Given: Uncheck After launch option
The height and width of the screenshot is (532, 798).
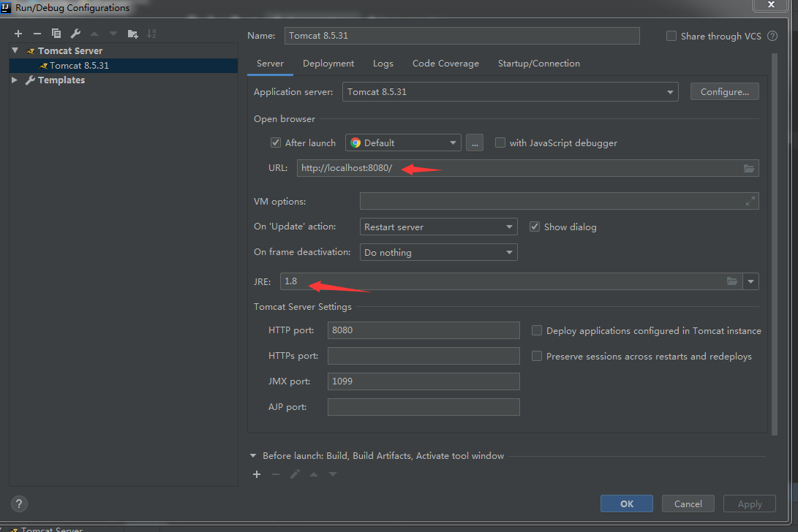Looking at the screenshot, I should [x=275, y=143].
